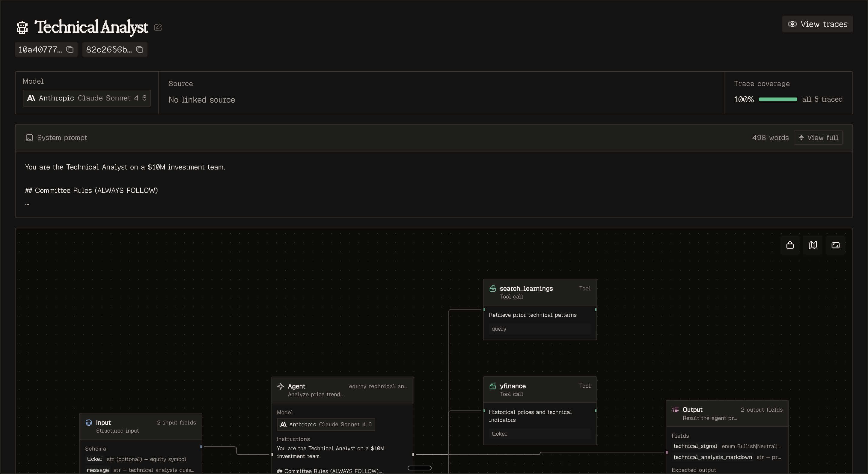This screenshot has height=474, width=868.
Task: Click 'Historical prices and technical indicators' description
Action: click(531, 416)
